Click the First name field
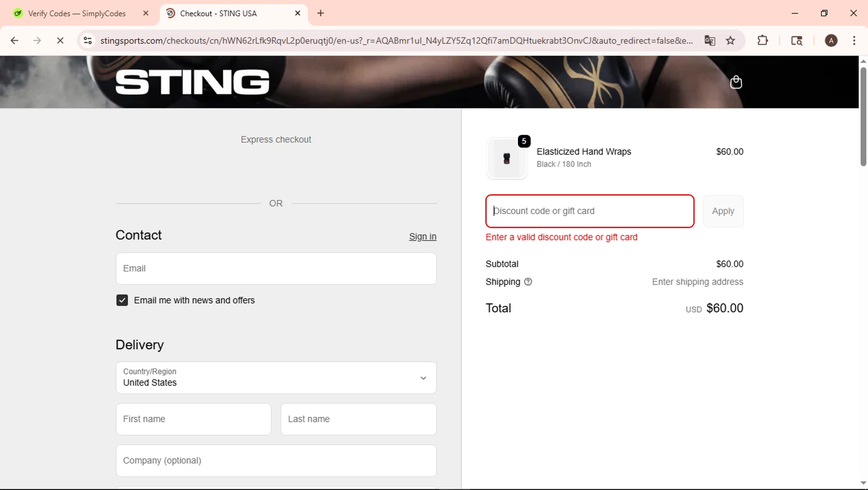Screen dimensions: 868x490 coord(193,419)
